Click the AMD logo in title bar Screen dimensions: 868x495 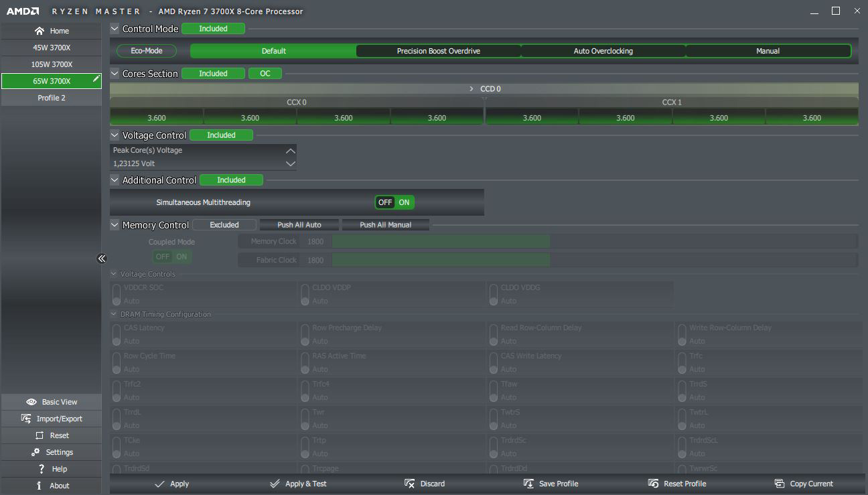[x=23, y=11]
